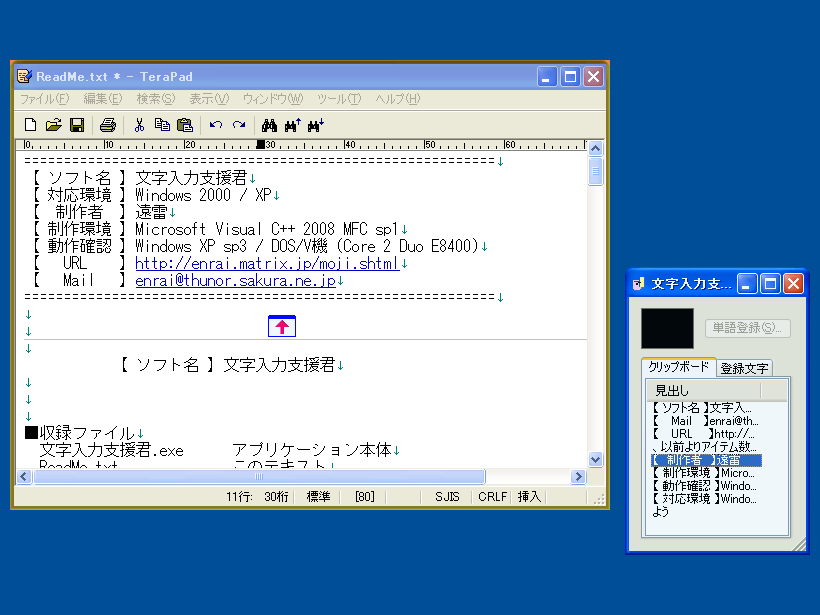The height and width of the screenshot is (615, 820).
Task: Select the 【 Mail 】enrai@th... clipboard item
Action: click(704, 421)
